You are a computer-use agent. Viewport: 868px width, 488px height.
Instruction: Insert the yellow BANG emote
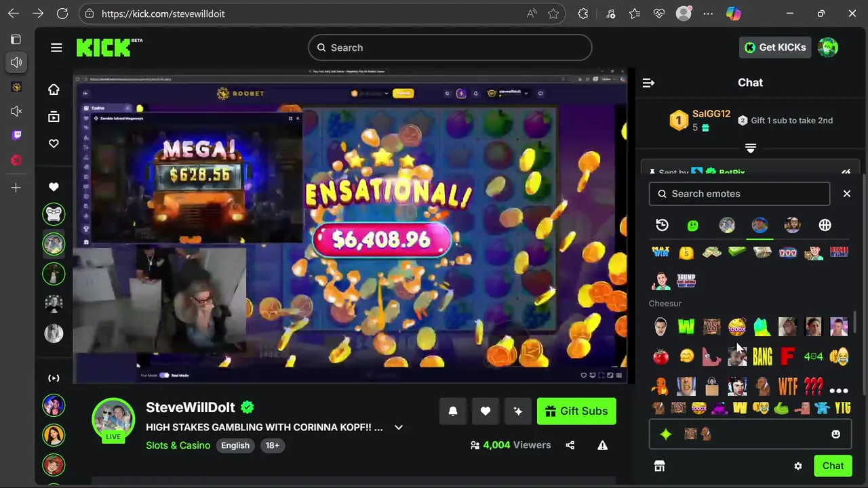tap(762, 356)
